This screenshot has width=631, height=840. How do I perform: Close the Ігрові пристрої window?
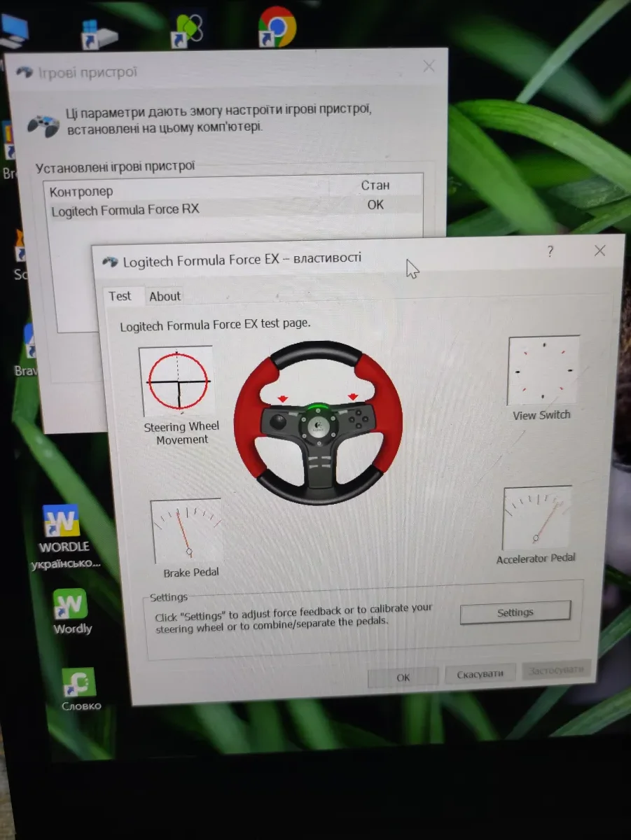429,66
